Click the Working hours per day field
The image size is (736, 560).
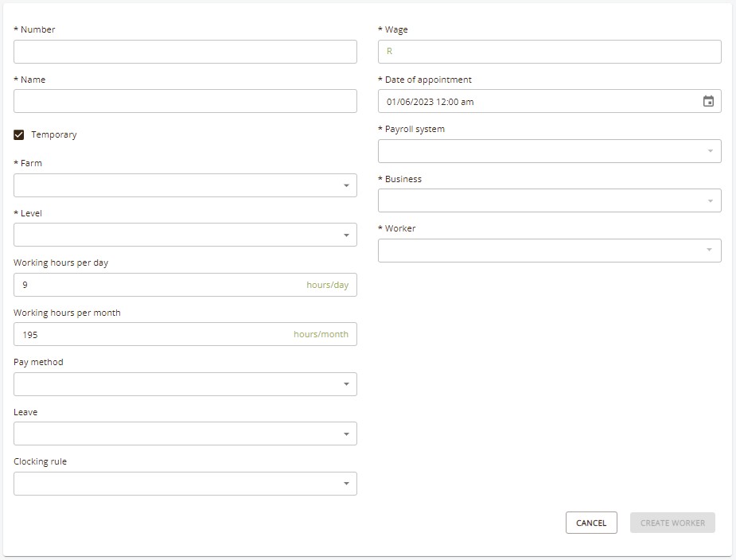click(x=185, y=285)
